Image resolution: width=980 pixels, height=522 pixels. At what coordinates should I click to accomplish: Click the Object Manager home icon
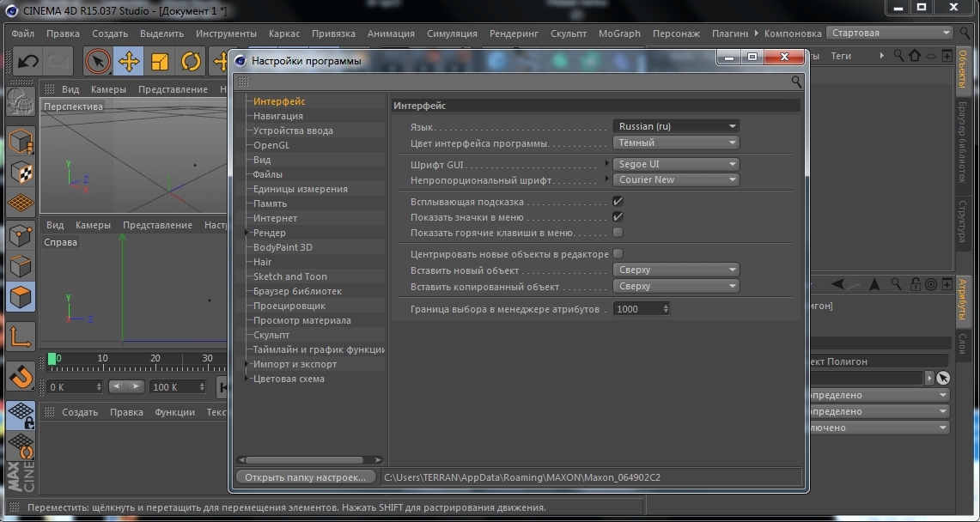point(915,56)
